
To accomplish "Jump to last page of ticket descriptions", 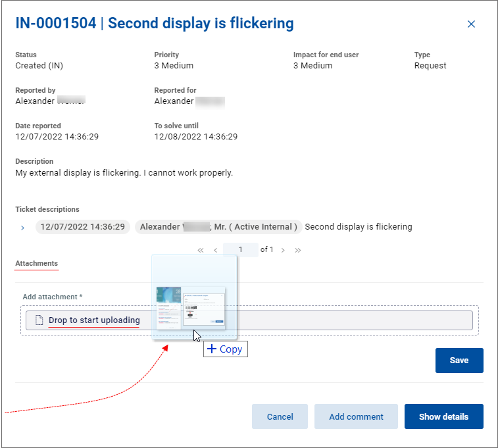I will 298,251.
